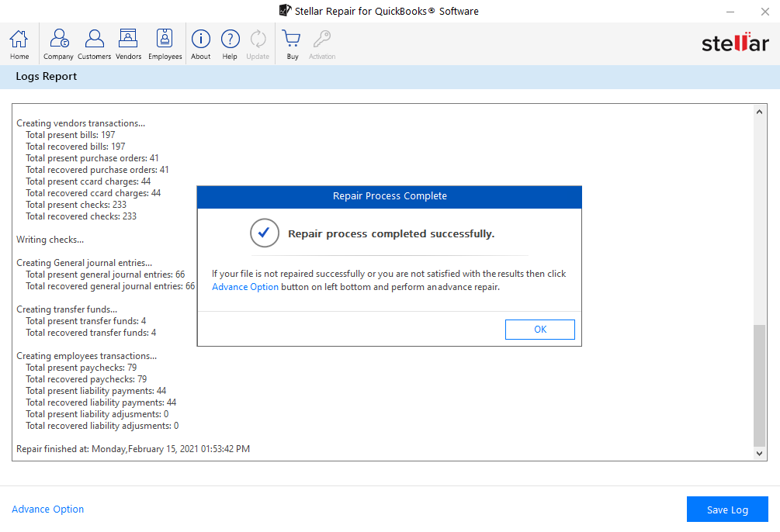Click 'Creating vendors transactions...' log line
This screenshot has width=780, height=532.
(81, 123)
